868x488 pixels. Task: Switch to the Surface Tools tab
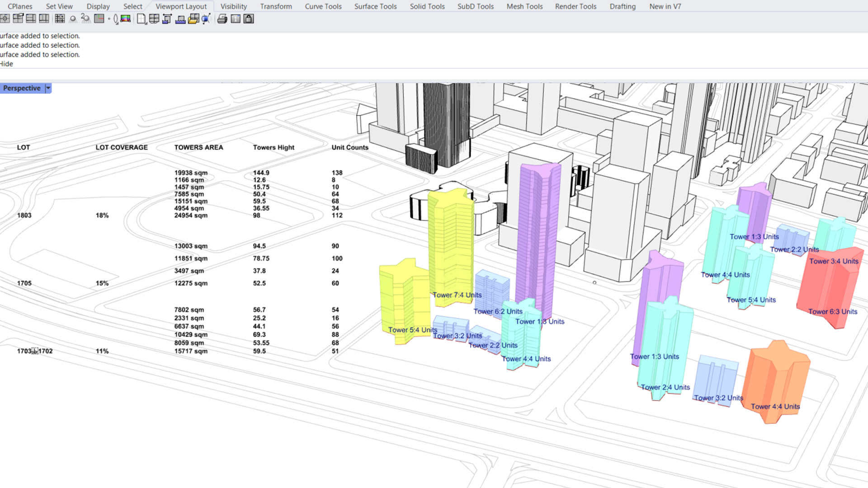375,6
